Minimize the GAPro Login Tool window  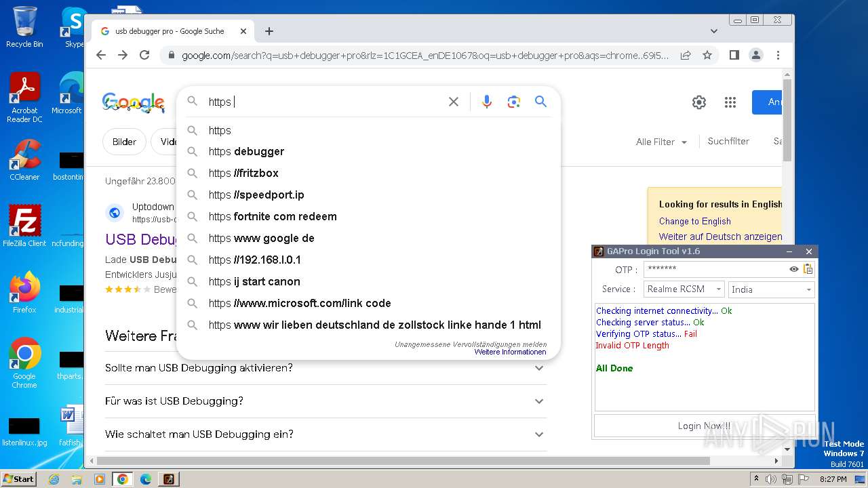(789, 251)
